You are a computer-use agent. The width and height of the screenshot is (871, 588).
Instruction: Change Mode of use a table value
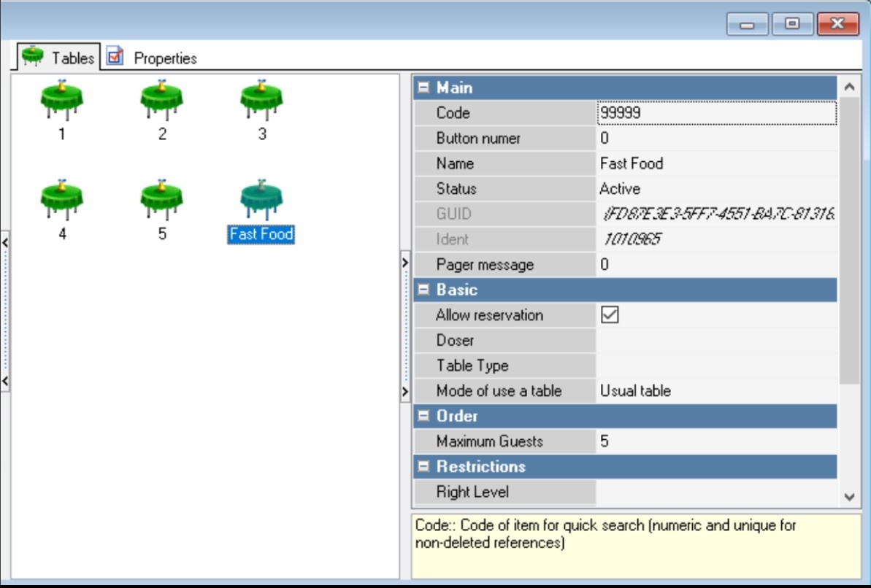click(x=716, y=391)
